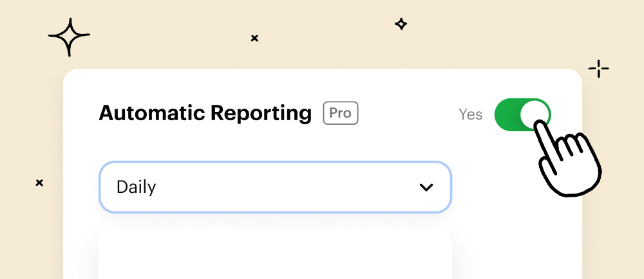Viewport: 644px width, 279px height.
Task: Click the plus-shaped dashed sparkle
Action: [599, 68]
